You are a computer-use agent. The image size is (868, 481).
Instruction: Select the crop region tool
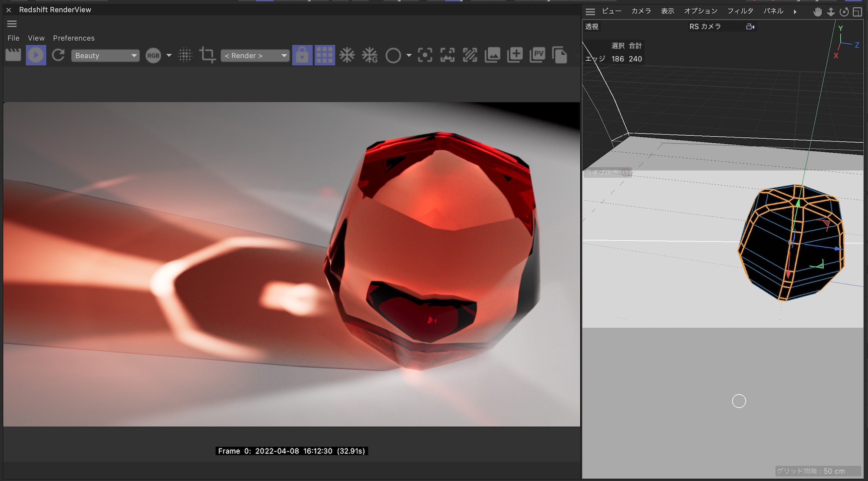[x=207, y=55]
